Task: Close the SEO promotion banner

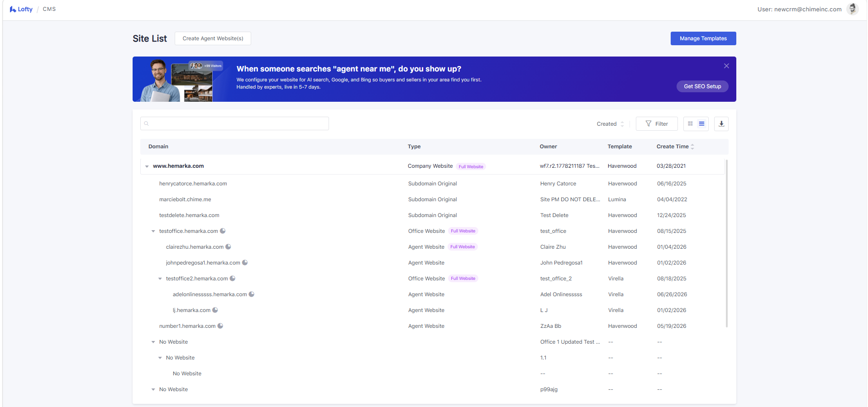Action: point(726,66)
